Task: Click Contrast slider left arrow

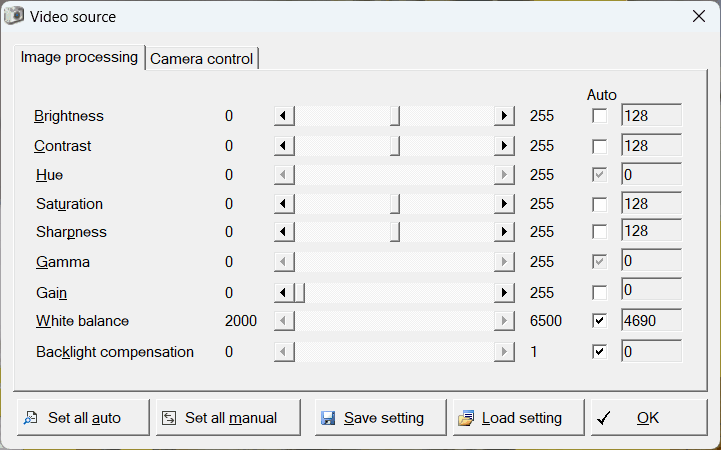Action: (284, 146)
